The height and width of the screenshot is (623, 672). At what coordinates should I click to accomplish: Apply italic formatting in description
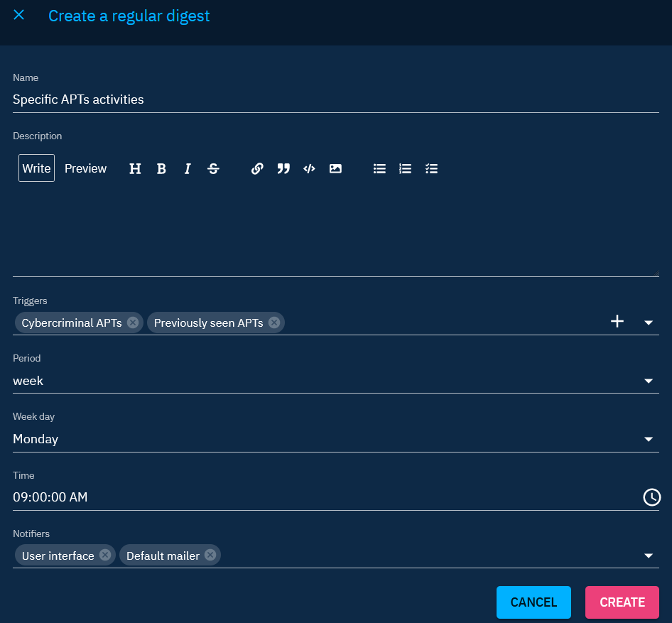coord(188,168)
